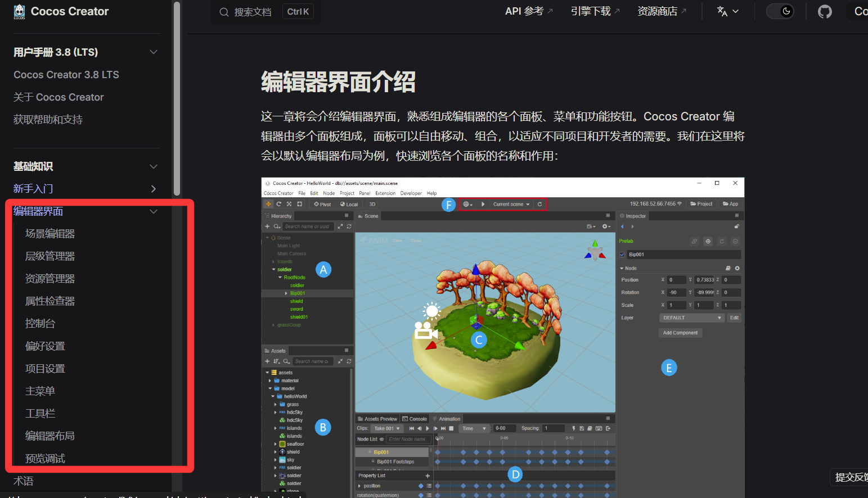
Task: Open 获取帮助和支持 page
Action: coord(48,120)
